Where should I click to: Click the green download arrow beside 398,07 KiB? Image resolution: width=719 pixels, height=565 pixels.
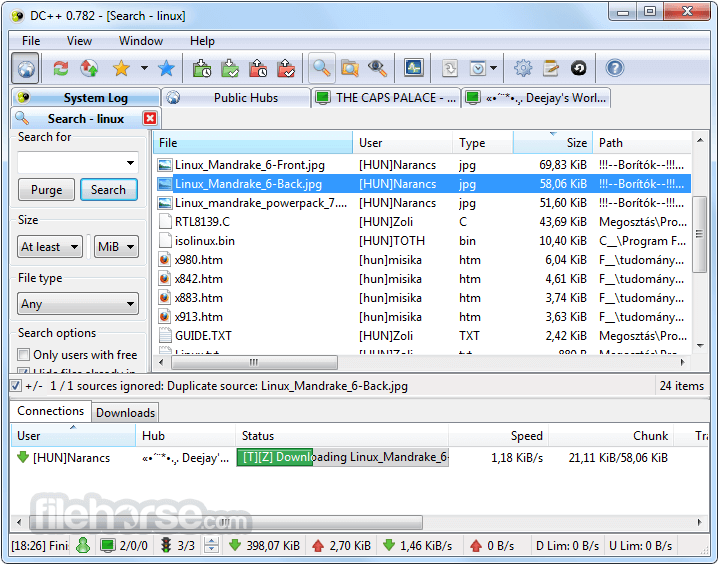(x=235, y=545)
